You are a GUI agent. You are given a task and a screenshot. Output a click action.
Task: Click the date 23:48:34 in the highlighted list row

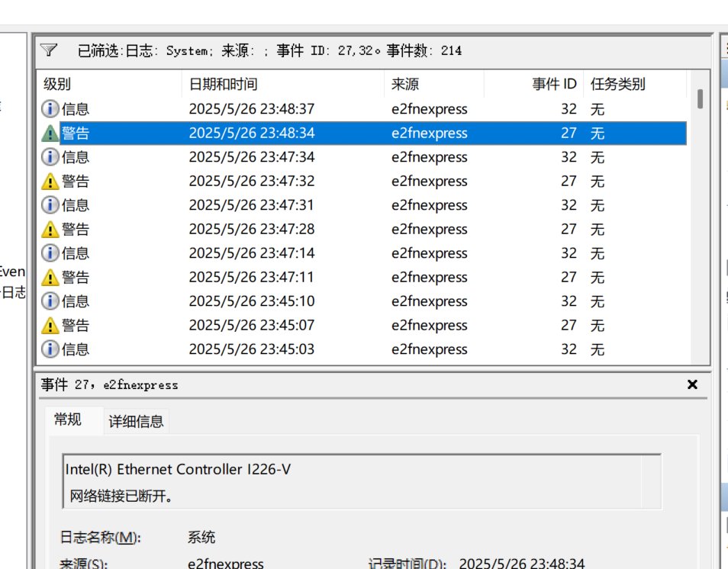pyautogui.click(x=252, y=133)
